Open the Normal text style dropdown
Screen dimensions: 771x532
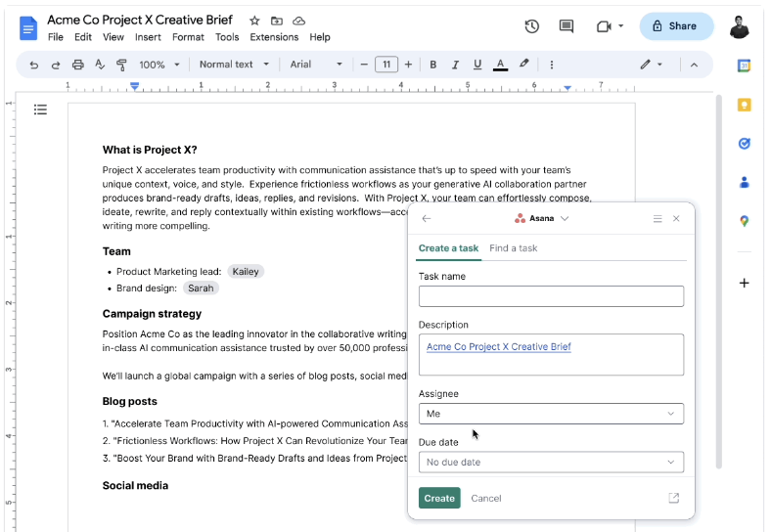234,65
